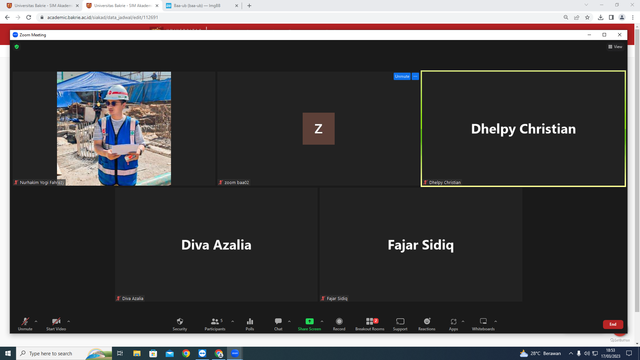Open the Security menu
Screen dimensions: 640x360
(x=180, y=324)
